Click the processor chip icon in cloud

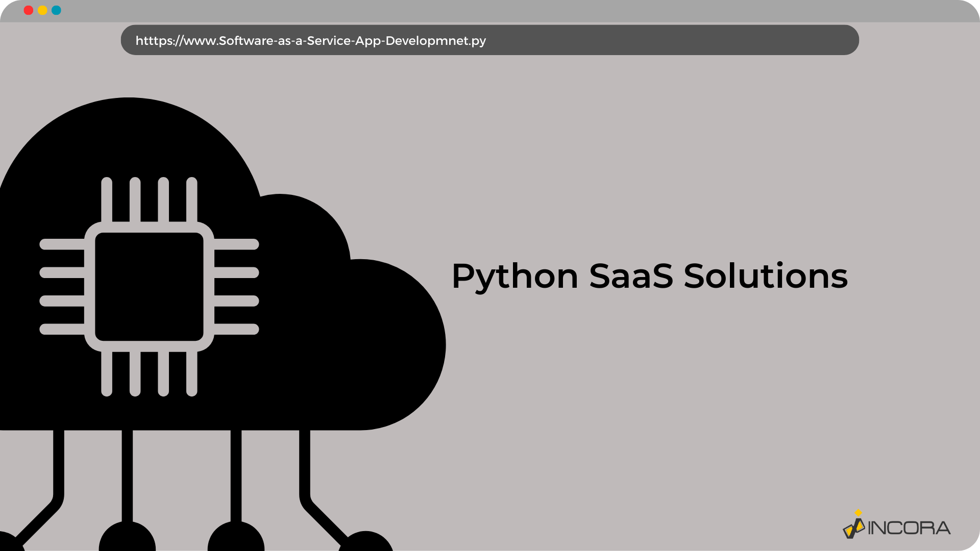(149, 287)
